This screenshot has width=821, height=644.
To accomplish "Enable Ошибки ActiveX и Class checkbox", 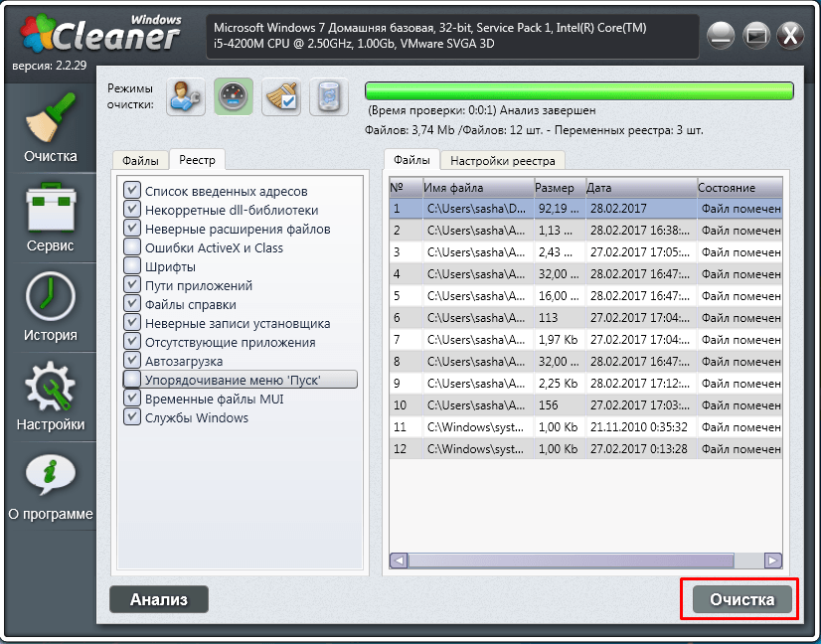I will (132, 246).
